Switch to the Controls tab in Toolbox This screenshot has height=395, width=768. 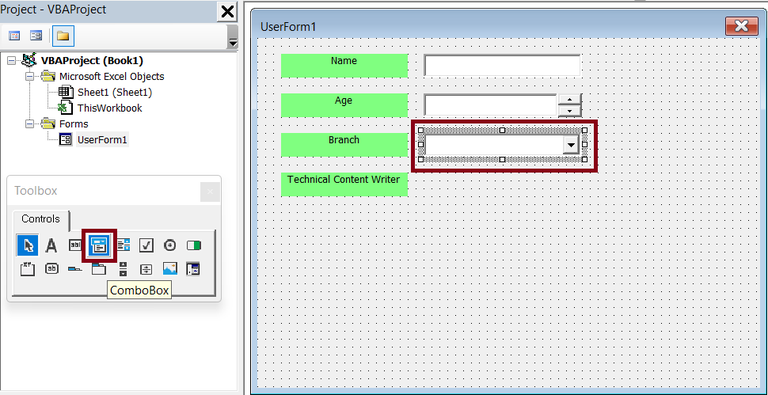[41, 219]
